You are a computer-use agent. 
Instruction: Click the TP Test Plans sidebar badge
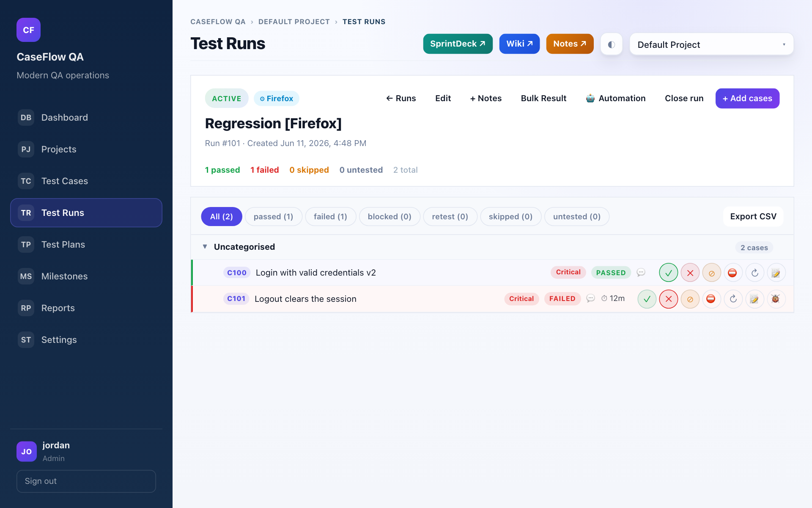coord(26,244)
